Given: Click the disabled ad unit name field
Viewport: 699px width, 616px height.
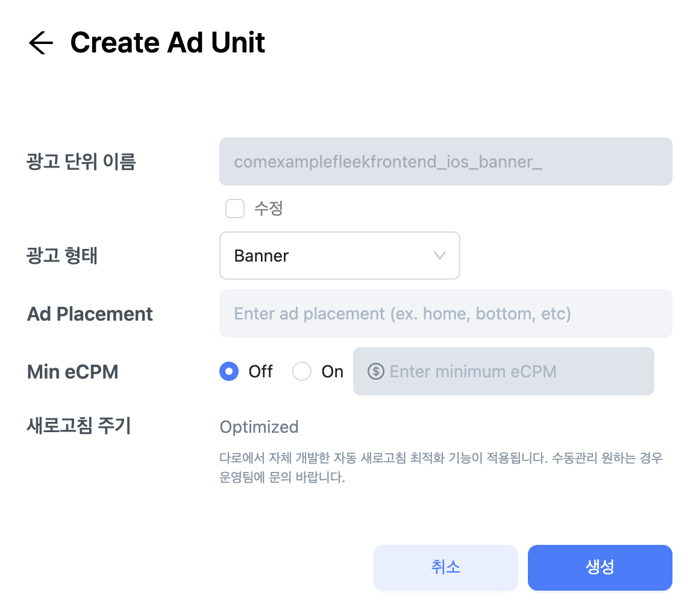Looking at the screenshot, I should [x=446, y=161].
